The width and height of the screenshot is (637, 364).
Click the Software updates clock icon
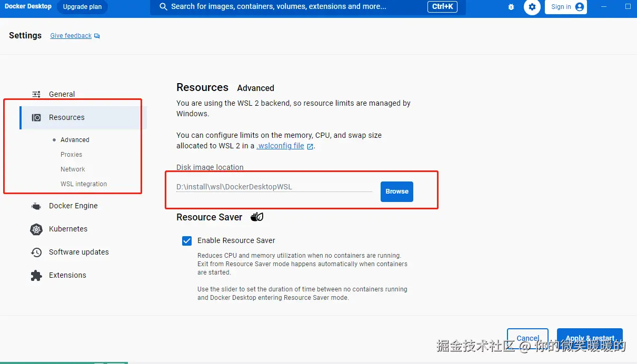coord(36,252)
